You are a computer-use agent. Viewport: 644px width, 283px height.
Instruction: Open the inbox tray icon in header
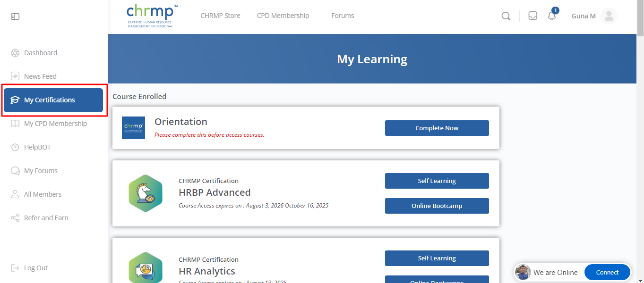532,16
